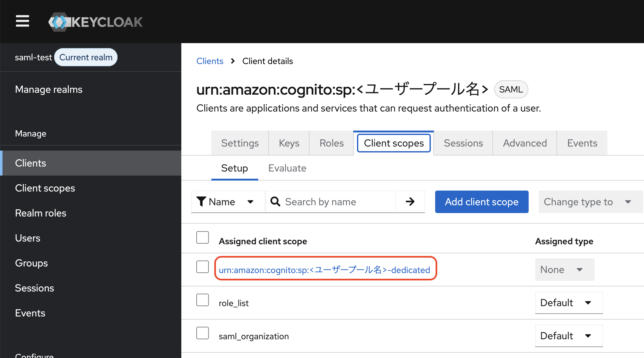This screenshot has height=358, width=644.
Task: Check the box for the dedicated scope row
Action: click(203, 267)
